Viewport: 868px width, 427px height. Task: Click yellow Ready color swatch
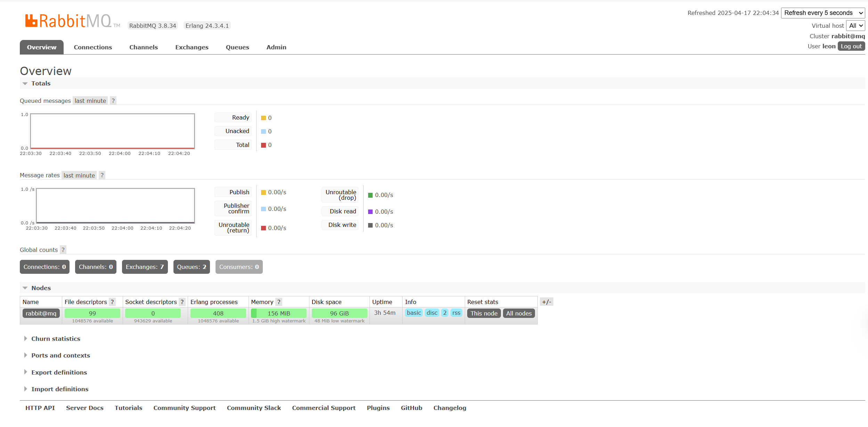point(263,118)
